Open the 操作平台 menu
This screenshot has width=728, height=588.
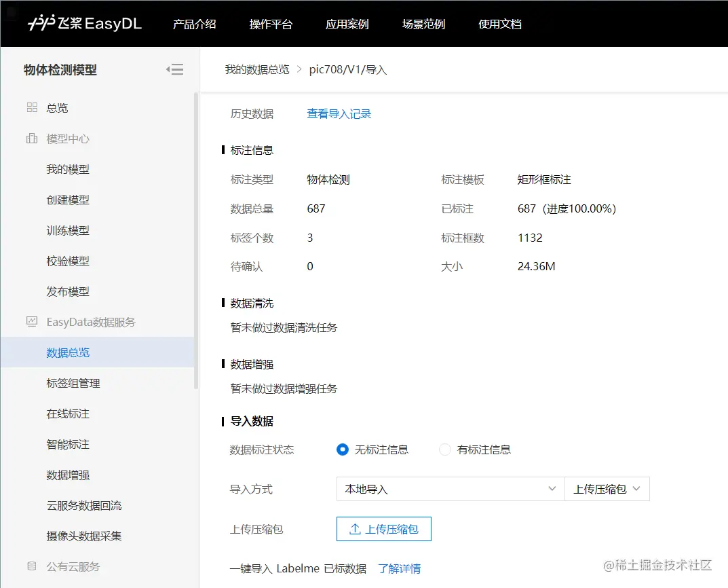click(271, 24)
